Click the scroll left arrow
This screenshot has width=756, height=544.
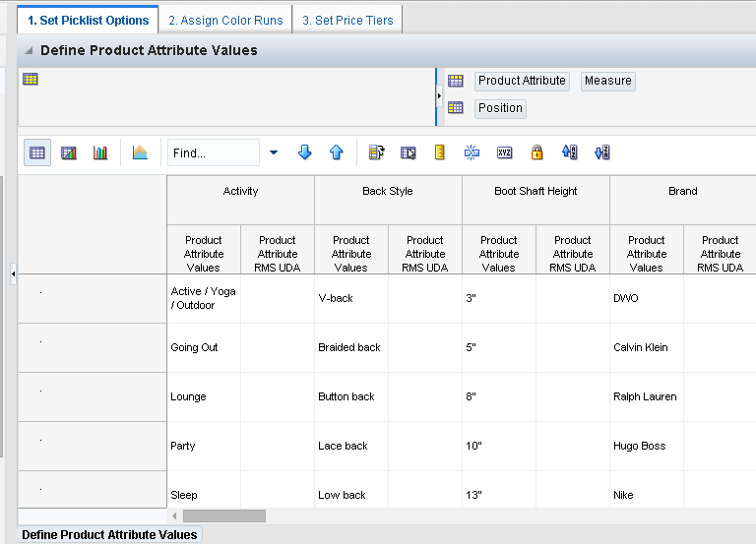point(174,516)
